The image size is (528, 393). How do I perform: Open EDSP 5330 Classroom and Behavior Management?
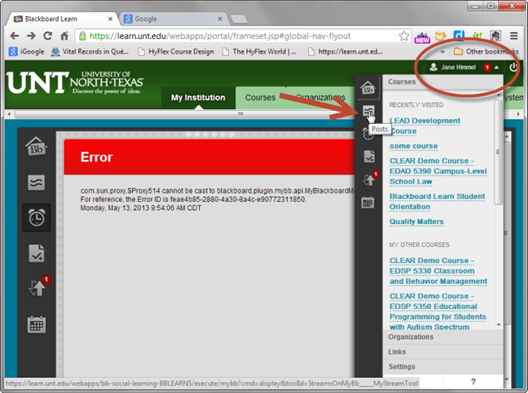click(x=438, y=271)
